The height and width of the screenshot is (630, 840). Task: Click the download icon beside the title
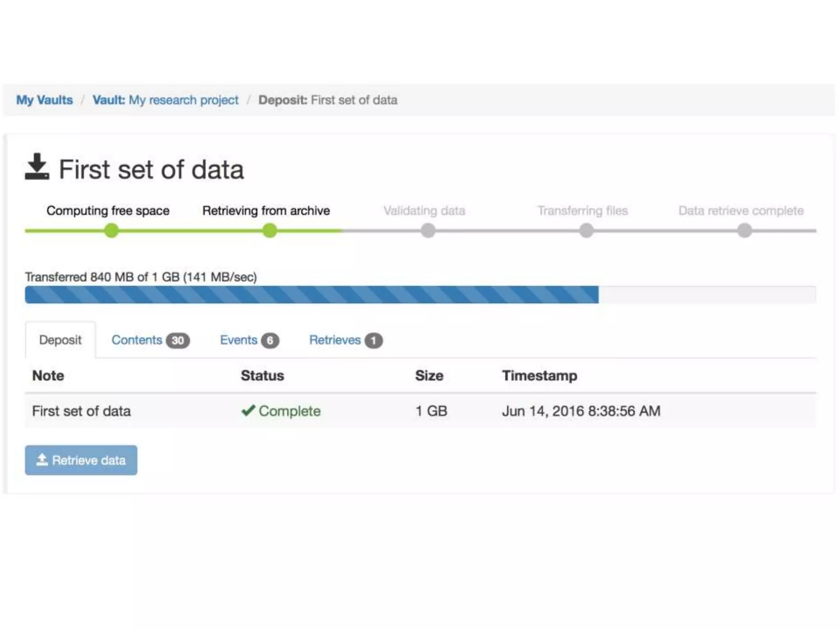pyautogui.click(x=37, y=167)
